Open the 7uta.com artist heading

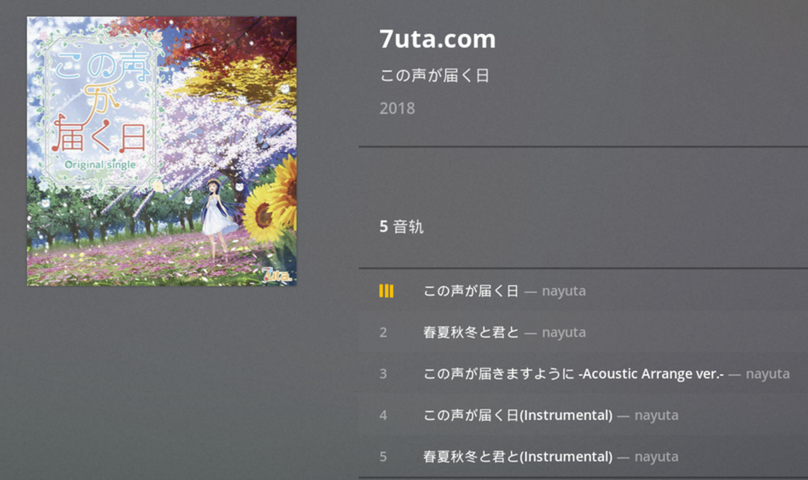point(437,39)
